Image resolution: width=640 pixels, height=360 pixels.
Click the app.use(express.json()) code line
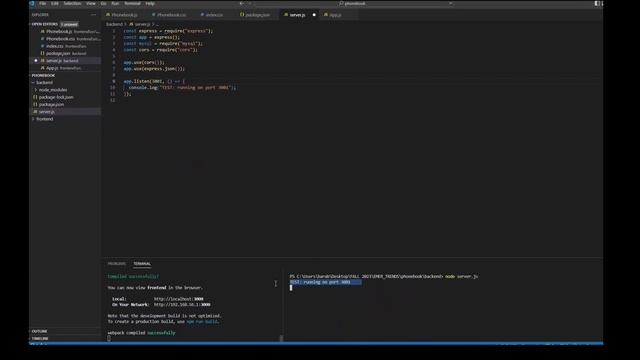click(x=154, y=69)
